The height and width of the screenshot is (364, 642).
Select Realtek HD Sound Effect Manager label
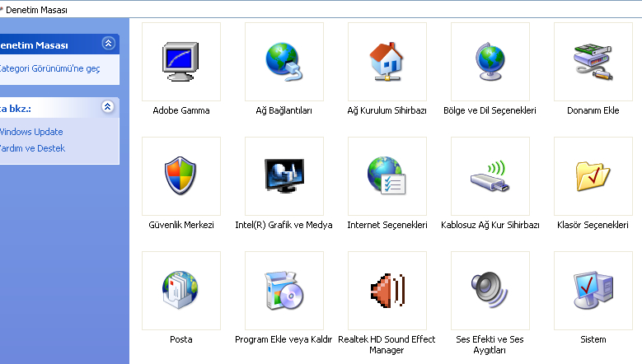[387, 345]
